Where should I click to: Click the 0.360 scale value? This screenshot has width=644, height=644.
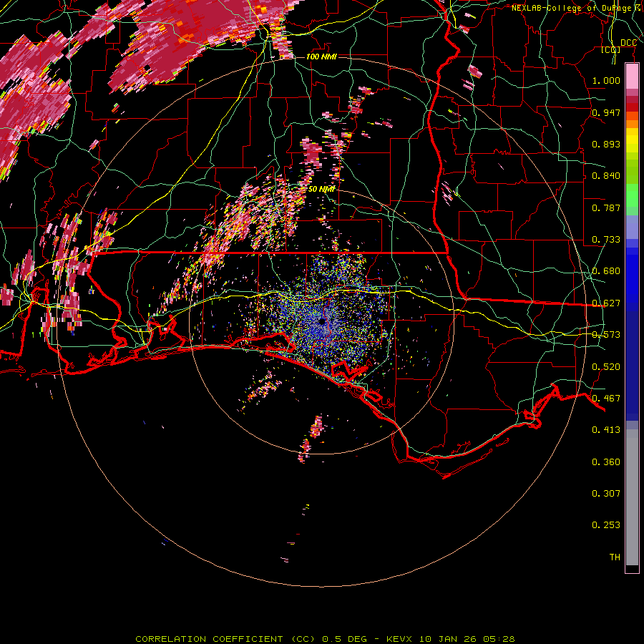[x=606, y=462]
